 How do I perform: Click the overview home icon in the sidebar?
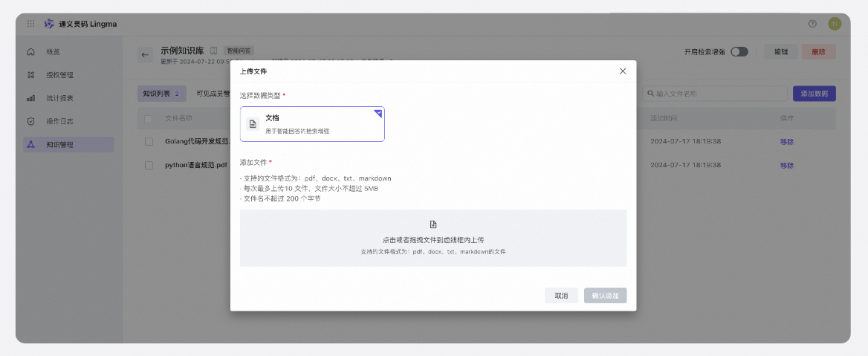pyautogui.click(x=31, y=51)
